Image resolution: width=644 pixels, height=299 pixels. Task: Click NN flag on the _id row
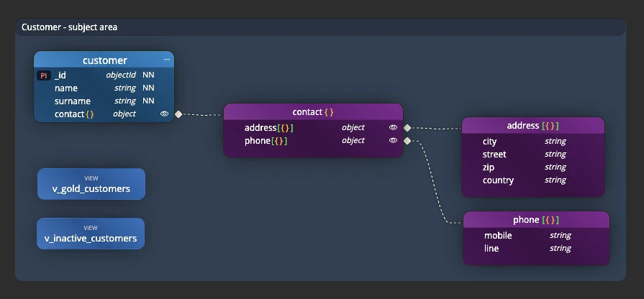[x=148, y=75]
